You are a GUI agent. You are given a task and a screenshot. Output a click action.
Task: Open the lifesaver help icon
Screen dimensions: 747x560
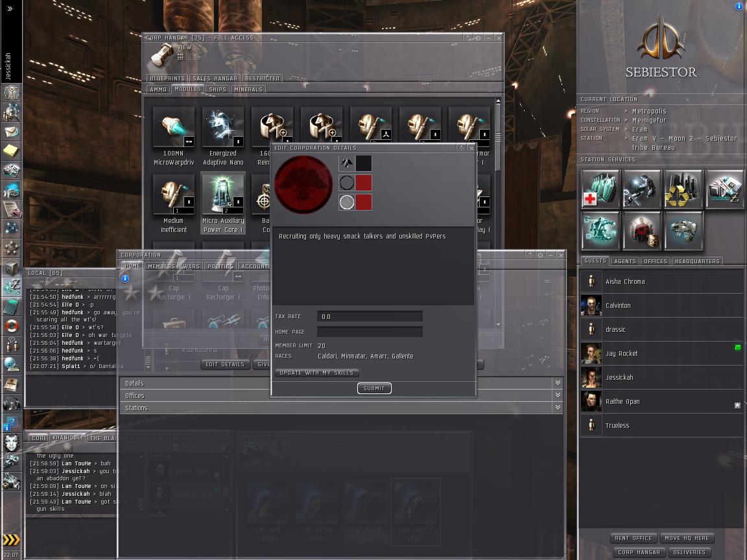click(x=12, y=326)
